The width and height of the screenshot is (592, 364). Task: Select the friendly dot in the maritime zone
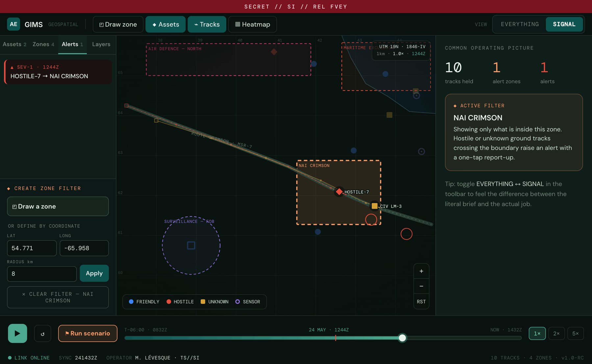[x=385, y=74]
